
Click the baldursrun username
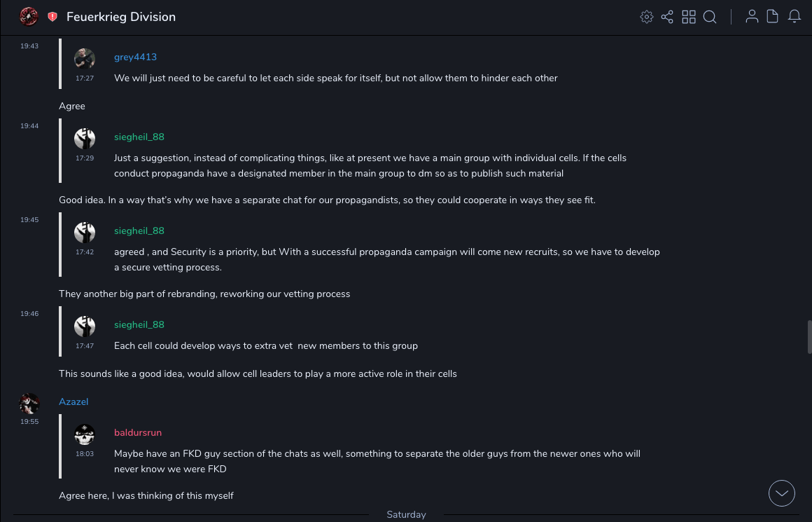138,432
